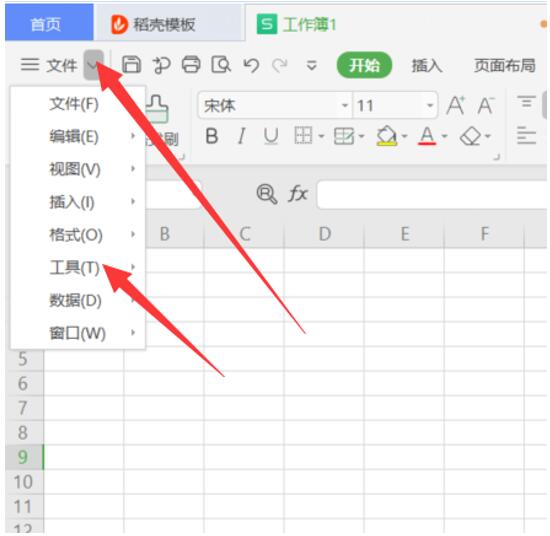This screenshot has height=536, width=550.
Task: Select column F header
Action: (x=484, y=234)
